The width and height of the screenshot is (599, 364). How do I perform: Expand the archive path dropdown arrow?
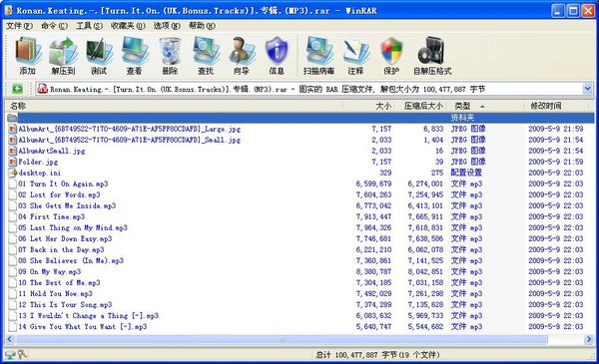[588, 89]
